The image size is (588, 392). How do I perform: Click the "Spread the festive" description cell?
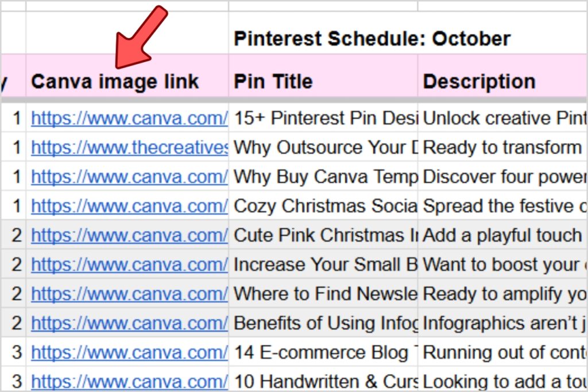504,206
